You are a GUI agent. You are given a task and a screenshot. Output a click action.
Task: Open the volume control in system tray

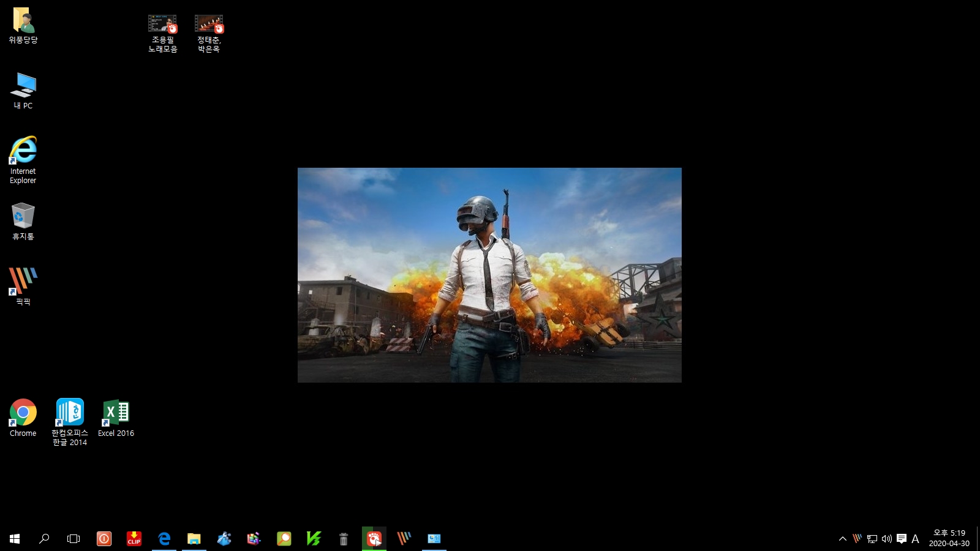click(x=887, y=539)
